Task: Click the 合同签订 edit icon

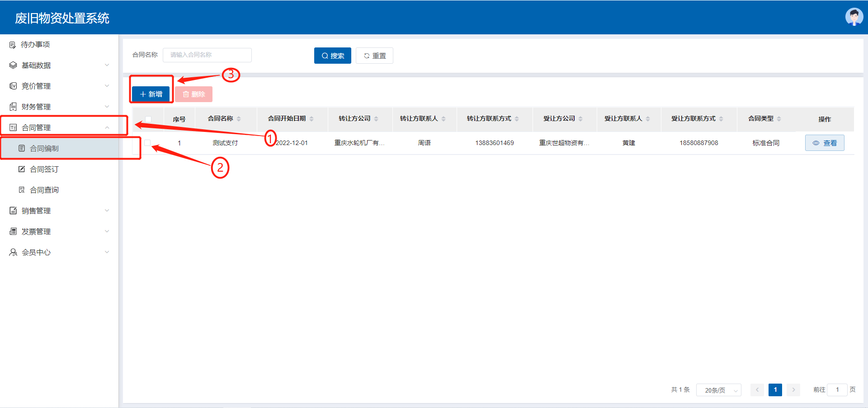Action: (x=21, y=169)
